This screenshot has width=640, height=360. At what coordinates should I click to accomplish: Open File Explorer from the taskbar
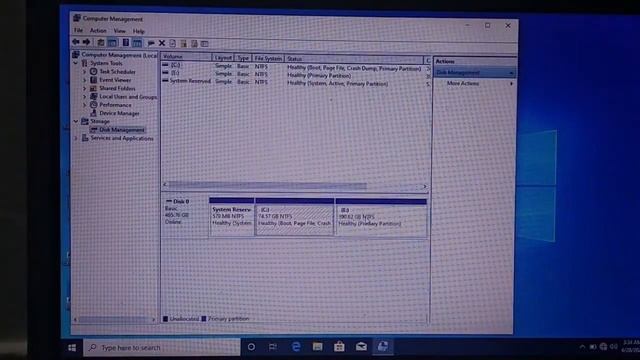[x=318, y=347]
